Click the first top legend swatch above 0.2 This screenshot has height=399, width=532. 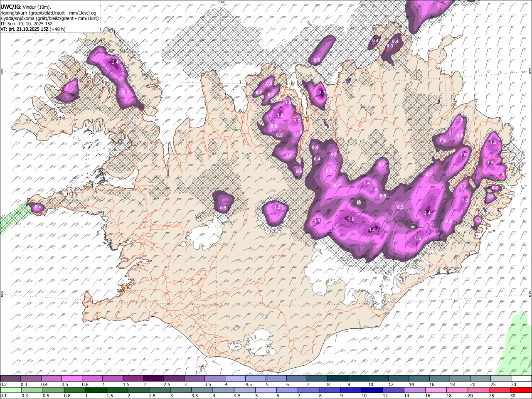[x=11, y=378]
